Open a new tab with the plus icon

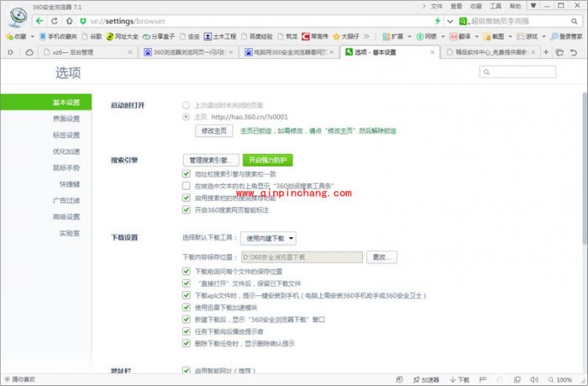[x=546, y=52]
